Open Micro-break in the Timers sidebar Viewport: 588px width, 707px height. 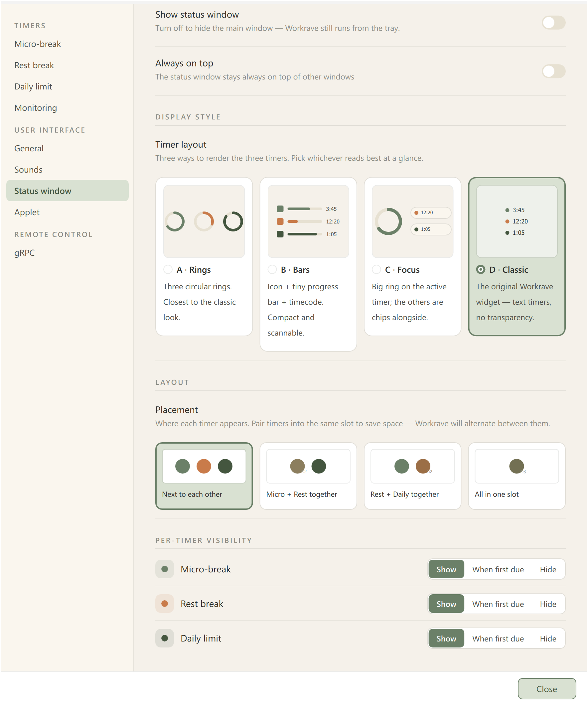[68, 44]
